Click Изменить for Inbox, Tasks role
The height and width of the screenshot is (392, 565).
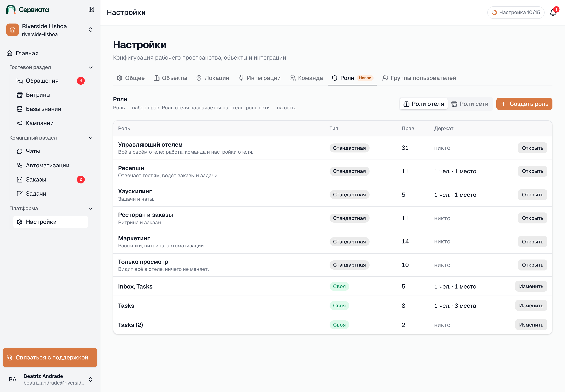pos(531,286)
